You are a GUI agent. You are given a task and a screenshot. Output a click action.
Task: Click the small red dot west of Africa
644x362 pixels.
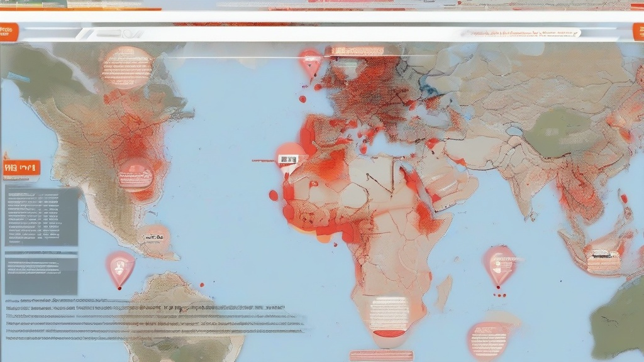[274, 195]
